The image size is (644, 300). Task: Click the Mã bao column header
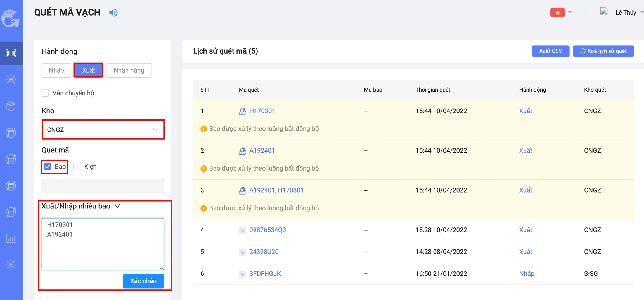point(373,90)
